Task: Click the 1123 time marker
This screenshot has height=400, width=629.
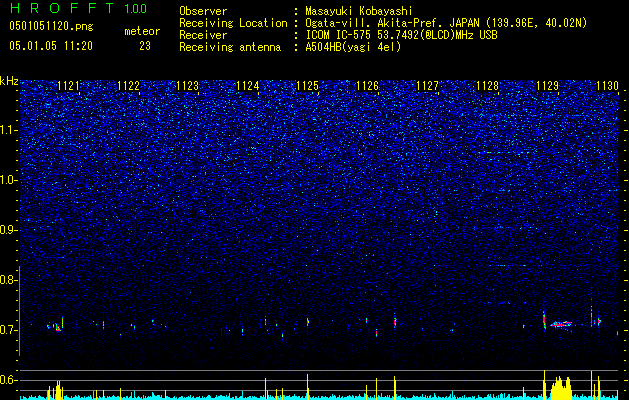Action: pos(188,86)
